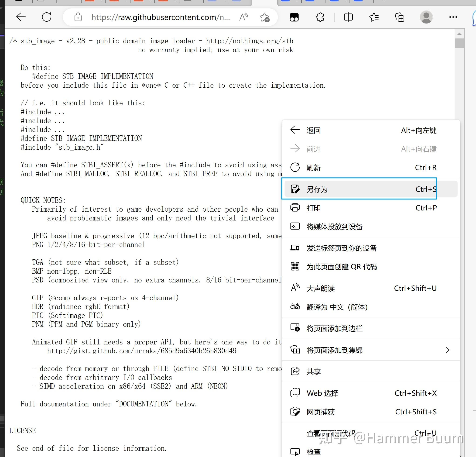The image size is (476, 457).
Task: Open the Extensions puzzle-piece icon
Action: point(320,17)
